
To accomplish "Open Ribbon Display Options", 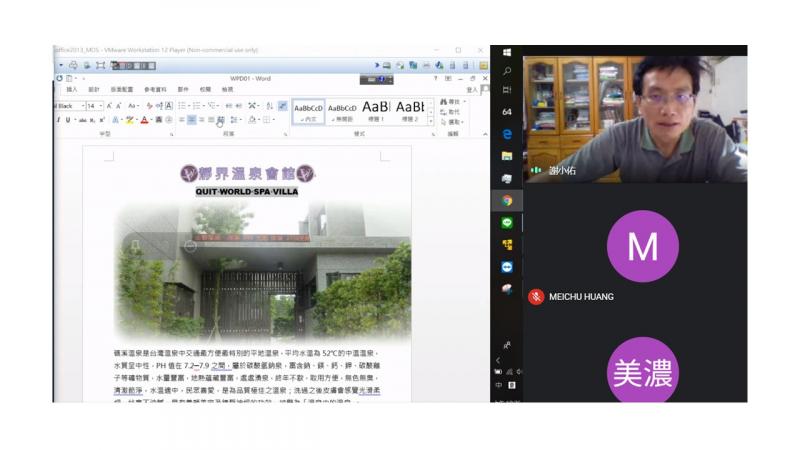I will pyautogui.click(x=448, y=79).
